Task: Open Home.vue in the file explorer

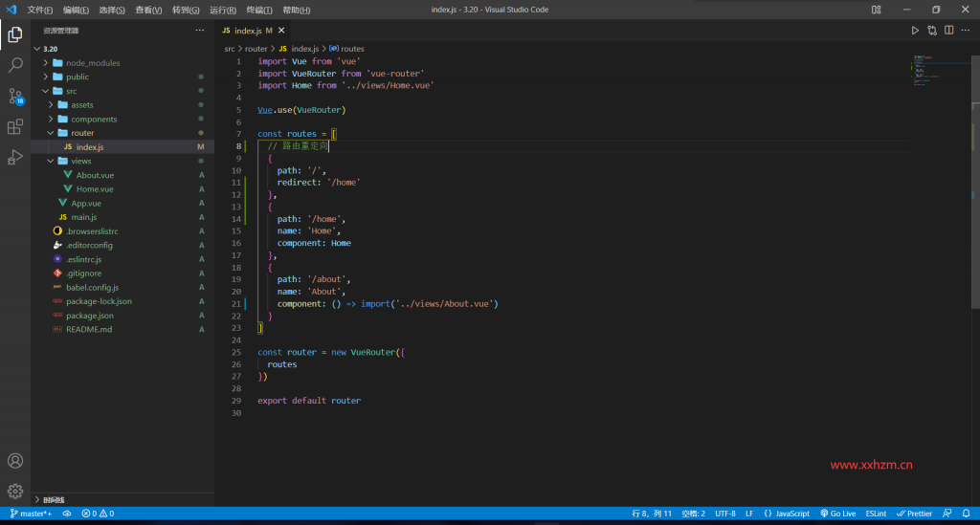Action: pos(95,189)
